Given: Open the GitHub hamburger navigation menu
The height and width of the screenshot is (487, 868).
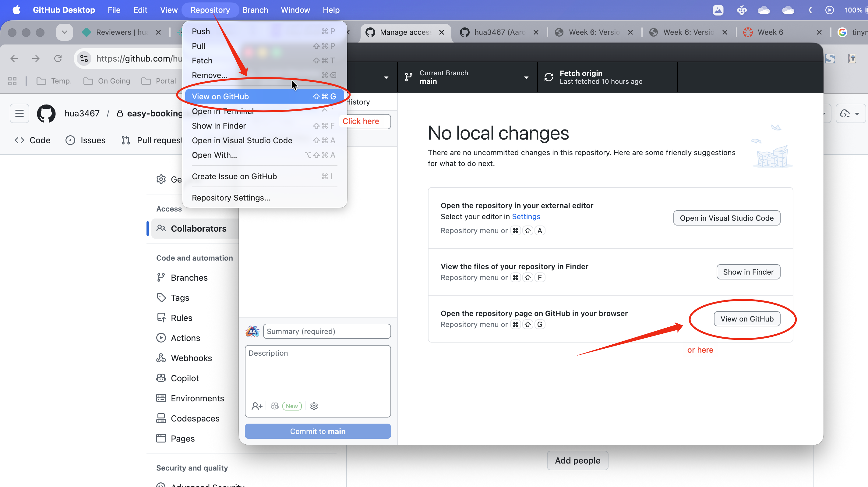Looking at the screenshot, I should [19, 113].
